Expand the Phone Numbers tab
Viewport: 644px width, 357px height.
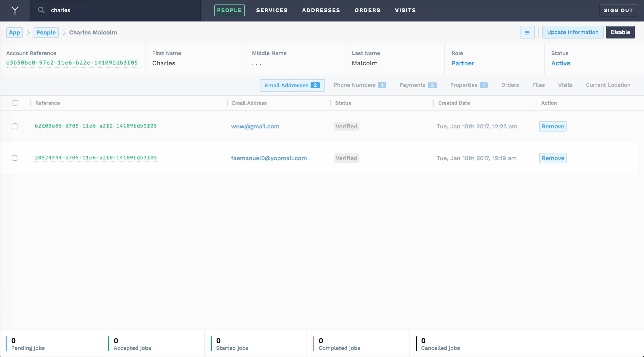(x=359, y=85)
